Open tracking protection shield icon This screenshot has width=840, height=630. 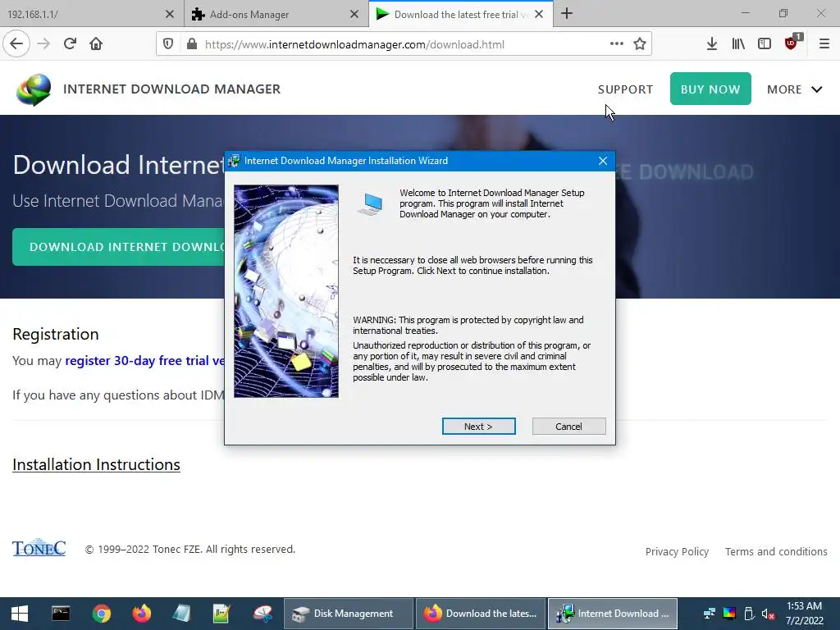[168, 44]
